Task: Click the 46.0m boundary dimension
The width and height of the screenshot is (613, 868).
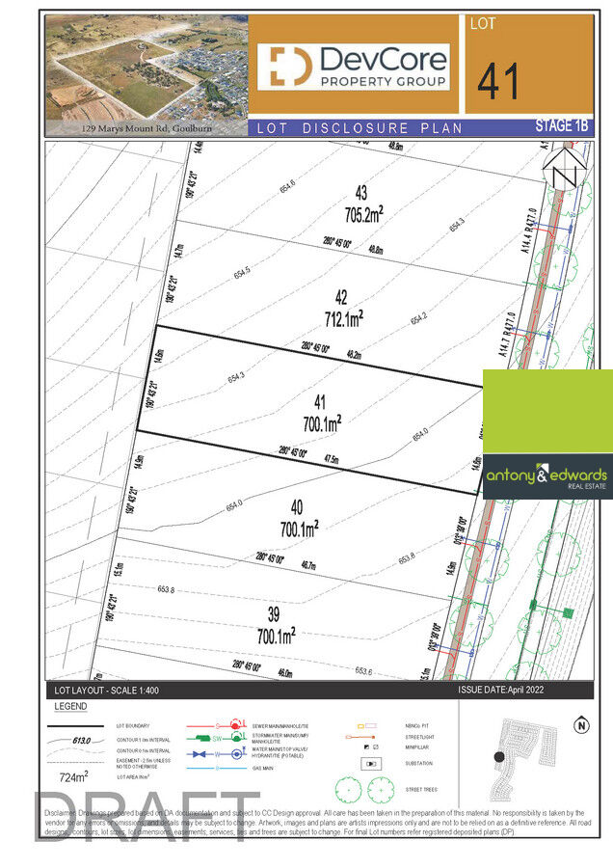Action: (x=285, y=672)
